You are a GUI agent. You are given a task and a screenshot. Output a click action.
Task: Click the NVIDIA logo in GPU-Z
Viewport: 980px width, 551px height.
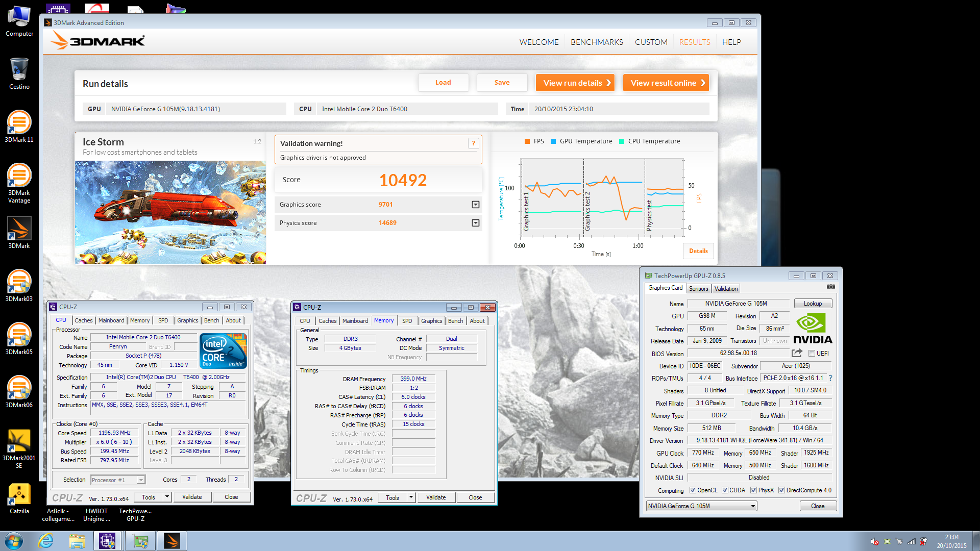click(812, 329)
